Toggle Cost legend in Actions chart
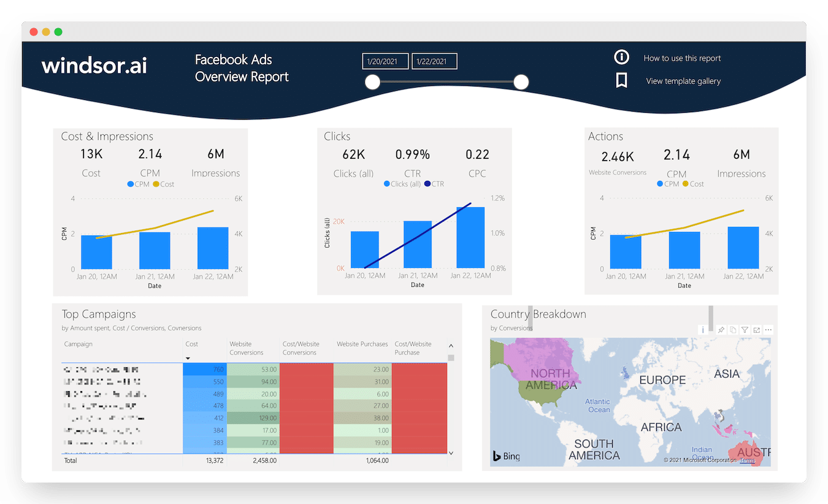This screenshot has width=828, height=504. point(694,184)
